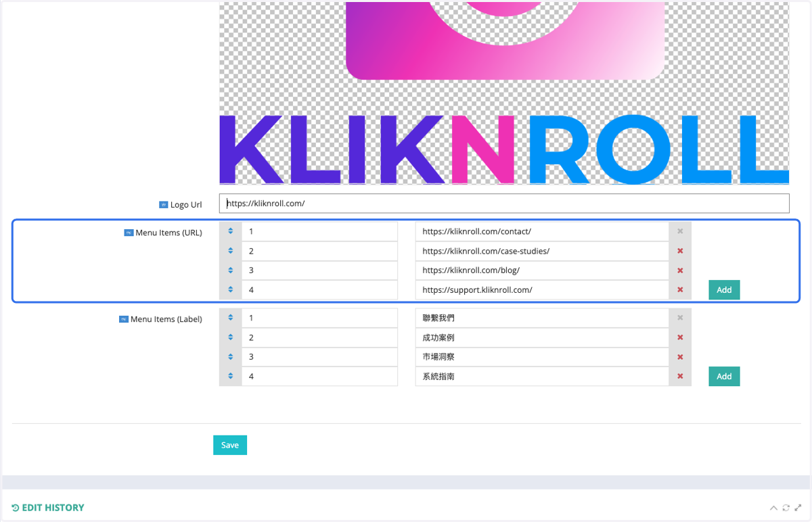812x522 pixels.
Task: Click reorder handle for Label row 3
Action: tap(231, 357)
